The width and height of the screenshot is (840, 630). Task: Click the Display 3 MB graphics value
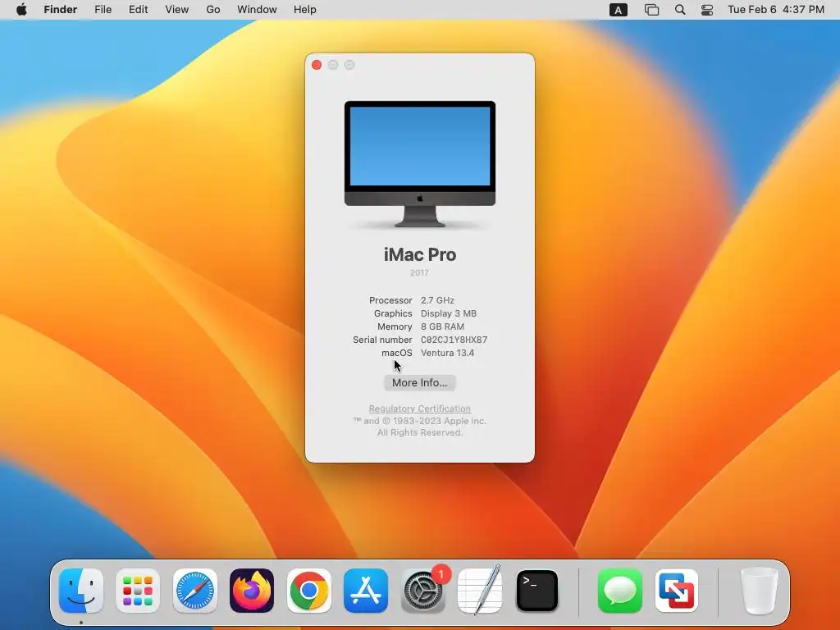pos(449,313)
